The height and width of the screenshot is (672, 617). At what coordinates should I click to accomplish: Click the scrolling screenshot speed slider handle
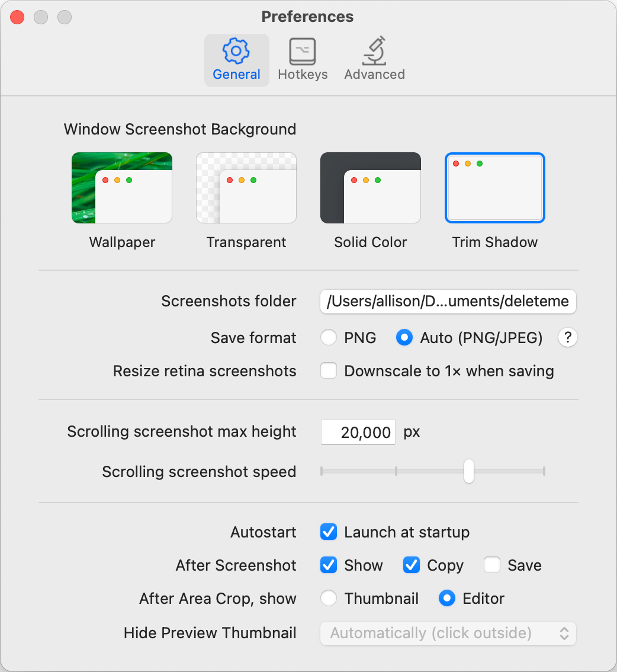[x=469, y=471]
